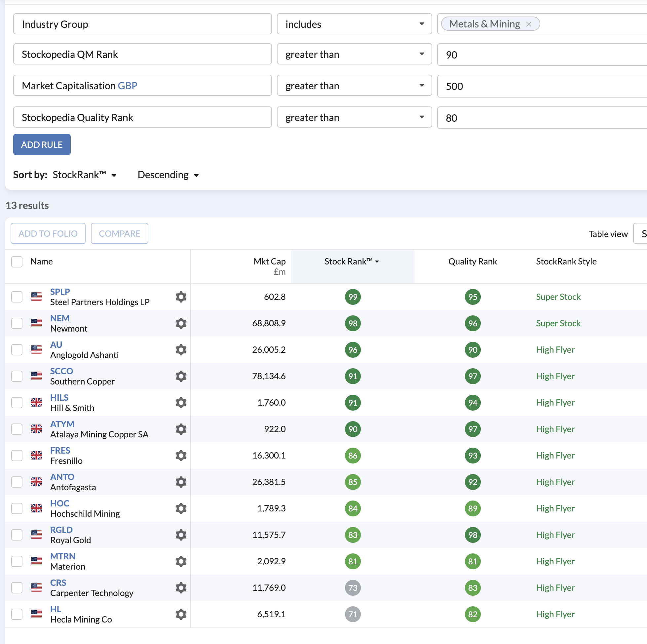The width and height of the screenshot is (647, 644).
Task: Click the US flag beside SPLP
Action: 36,297
